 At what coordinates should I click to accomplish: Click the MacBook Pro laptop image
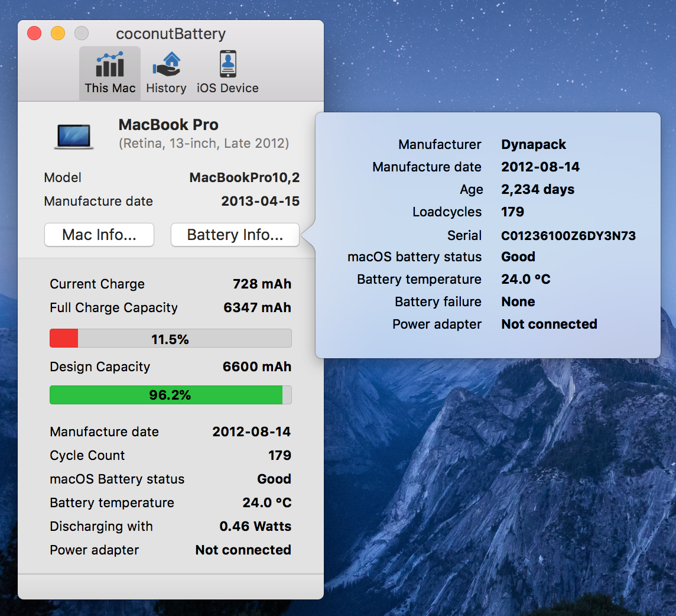[74, 137]
